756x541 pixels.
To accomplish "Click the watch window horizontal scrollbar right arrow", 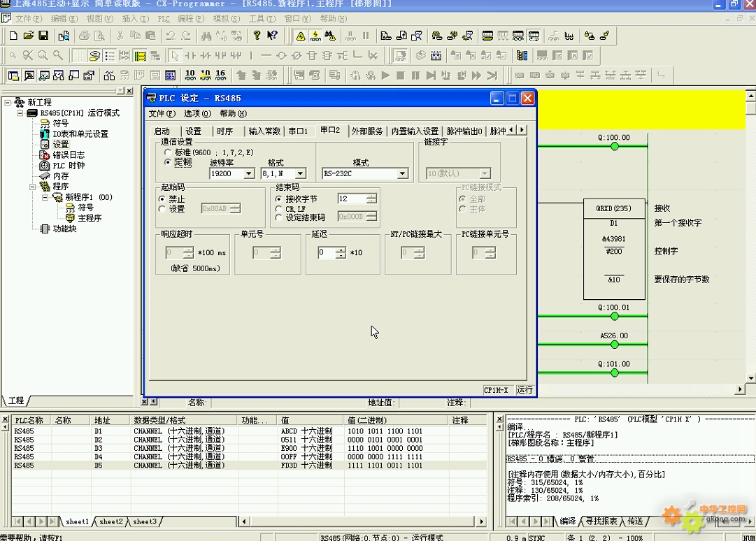I will click(481, 521).
